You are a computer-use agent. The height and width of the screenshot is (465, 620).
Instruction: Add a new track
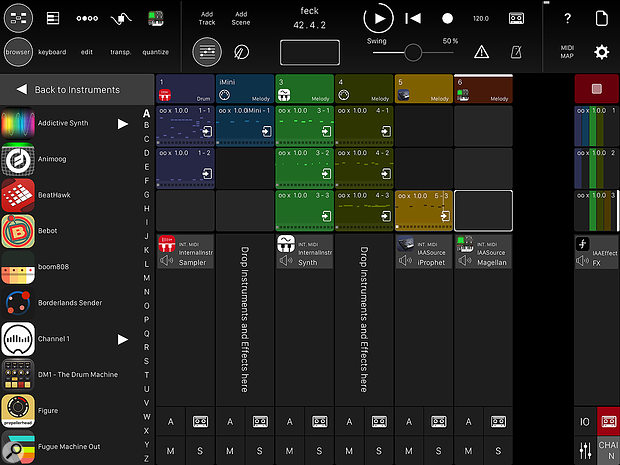point(207,18)
